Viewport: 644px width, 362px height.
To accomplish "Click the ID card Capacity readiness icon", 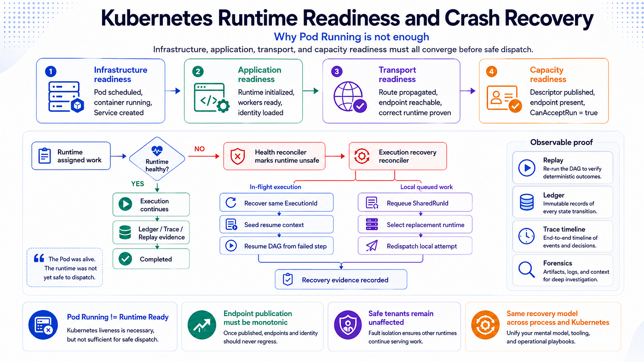I will tap(504, 99).
